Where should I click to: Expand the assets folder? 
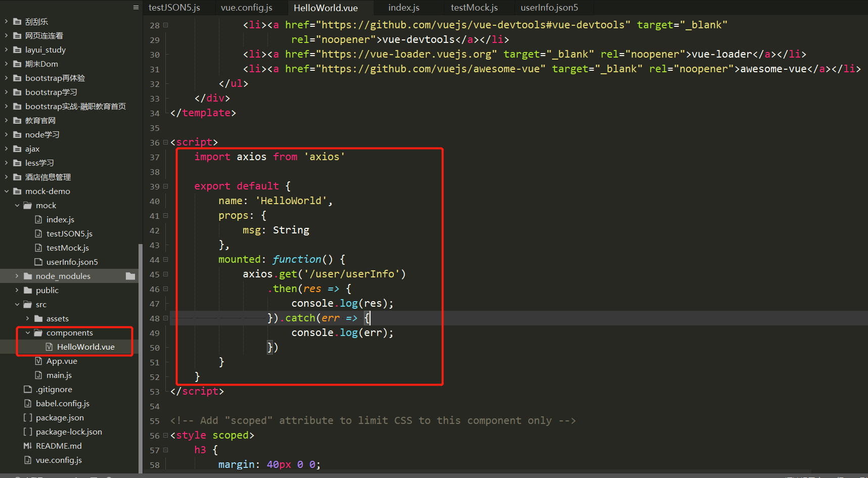click(x=28, y=319)
